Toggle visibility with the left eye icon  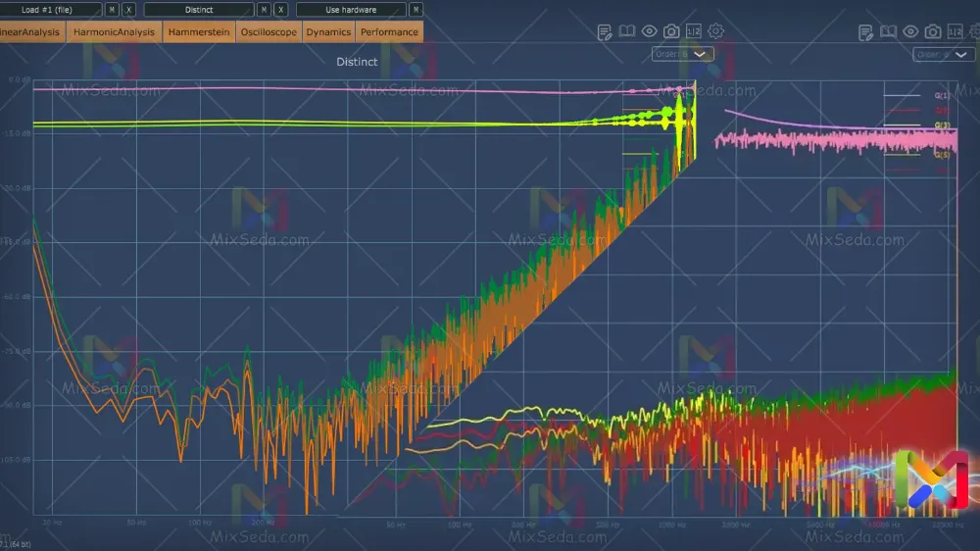tap(649, 32)
